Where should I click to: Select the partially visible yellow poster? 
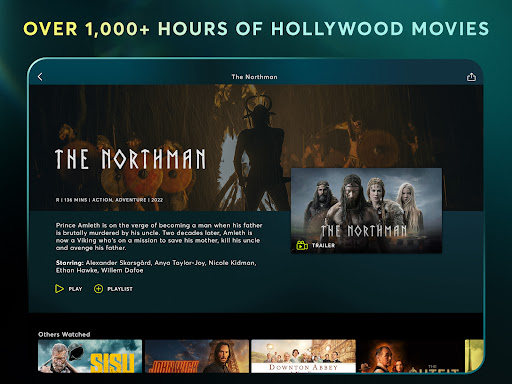(x=474, y=355)
